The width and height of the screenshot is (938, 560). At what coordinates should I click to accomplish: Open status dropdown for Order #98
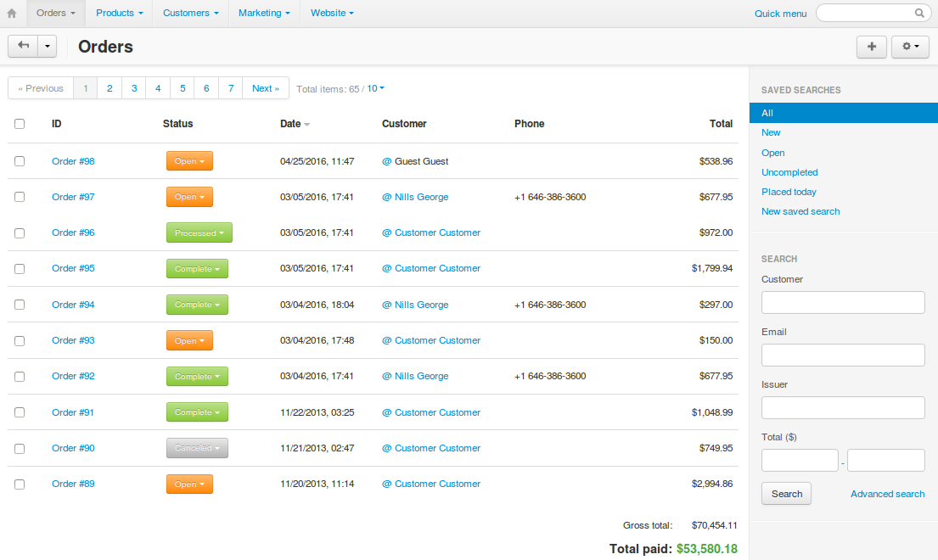tap(189, 161)
